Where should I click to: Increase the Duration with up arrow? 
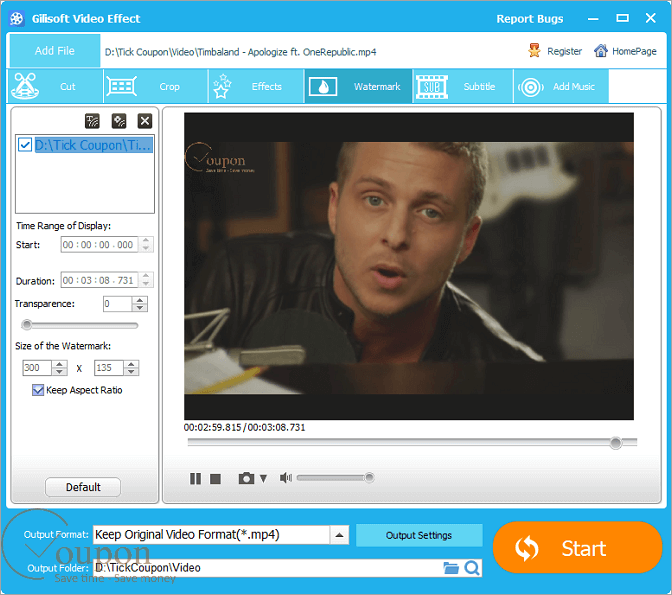146,276
